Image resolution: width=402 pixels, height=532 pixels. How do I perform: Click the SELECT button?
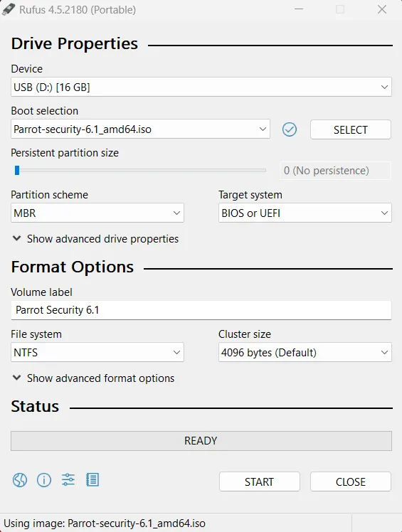click(350, 129)
